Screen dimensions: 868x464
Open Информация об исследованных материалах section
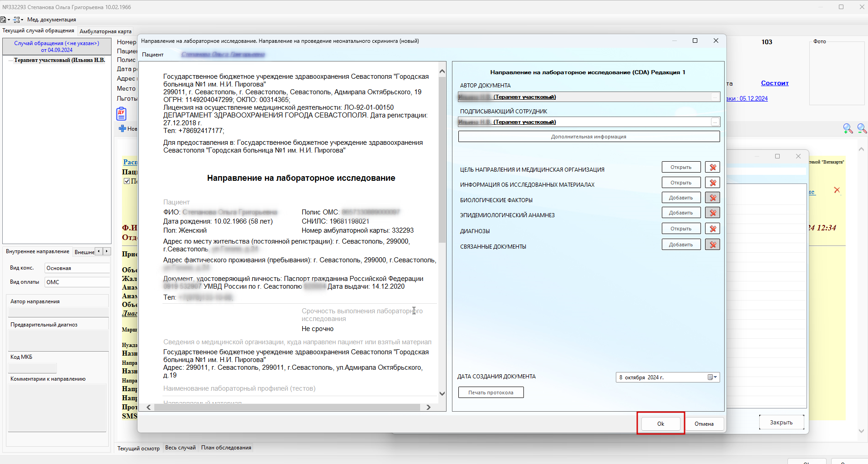tap(681, 183)
